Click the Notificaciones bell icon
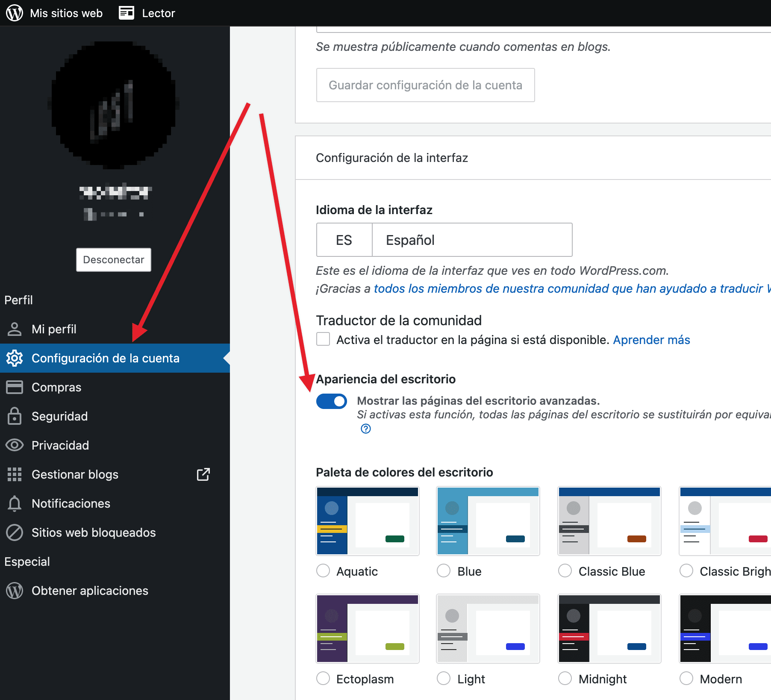Screen dimensions: 771x700 click(x=15, y=503)
